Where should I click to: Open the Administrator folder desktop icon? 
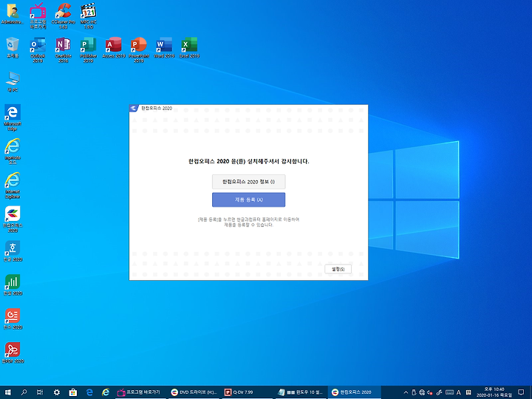click(x=13, y=14)
